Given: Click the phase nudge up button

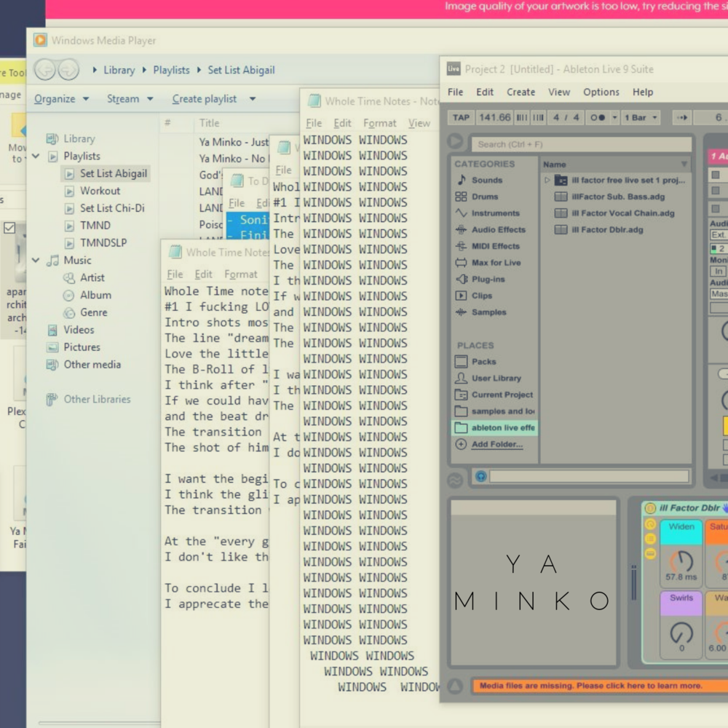Looking at the screenshot, I should pyautogui.click(x=538, y=117).
